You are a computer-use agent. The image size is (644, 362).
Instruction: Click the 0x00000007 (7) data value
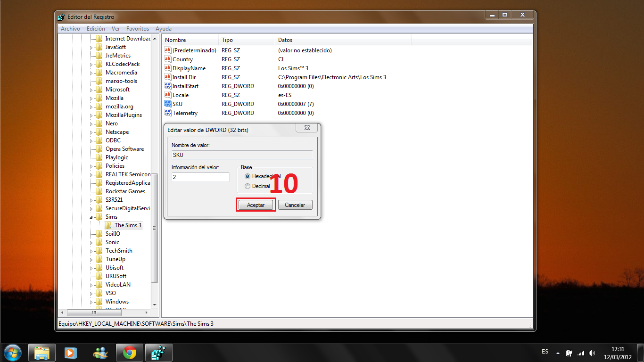(296, 104)
